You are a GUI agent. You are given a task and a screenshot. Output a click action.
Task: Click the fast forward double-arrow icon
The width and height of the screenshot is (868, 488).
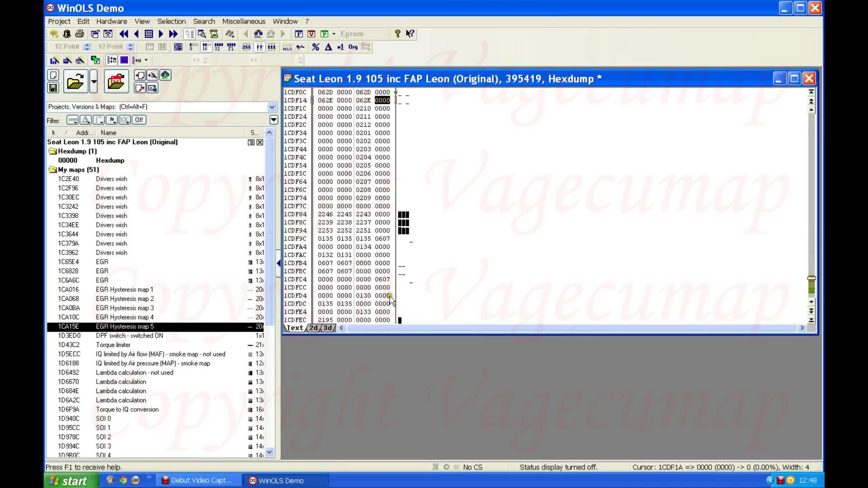173,34
